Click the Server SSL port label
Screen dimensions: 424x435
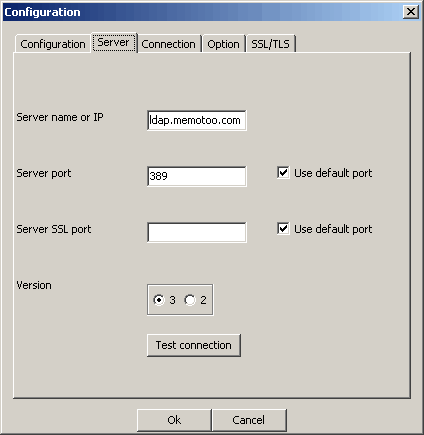(54, 229)
